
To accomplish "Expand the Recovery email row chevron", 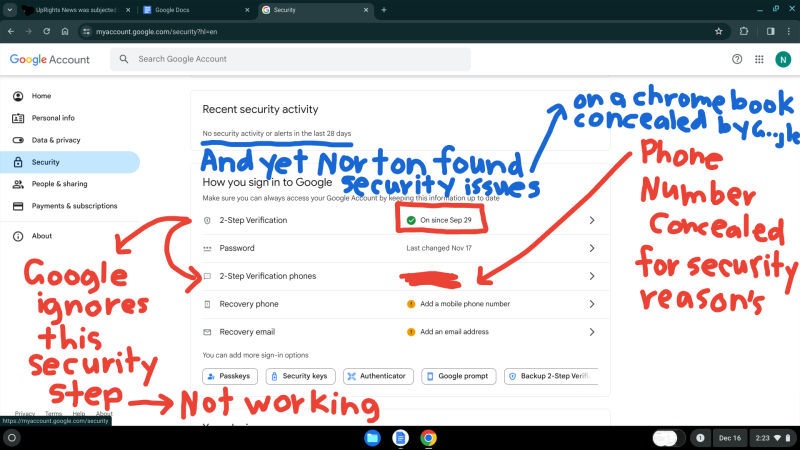I will [592, 332].
